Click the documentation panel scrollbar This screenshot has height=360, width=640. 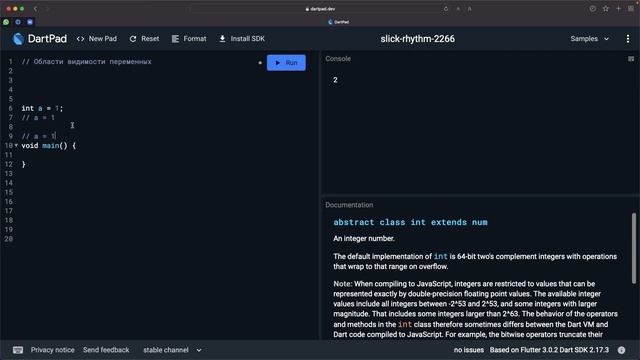click(x=634, y=248)
